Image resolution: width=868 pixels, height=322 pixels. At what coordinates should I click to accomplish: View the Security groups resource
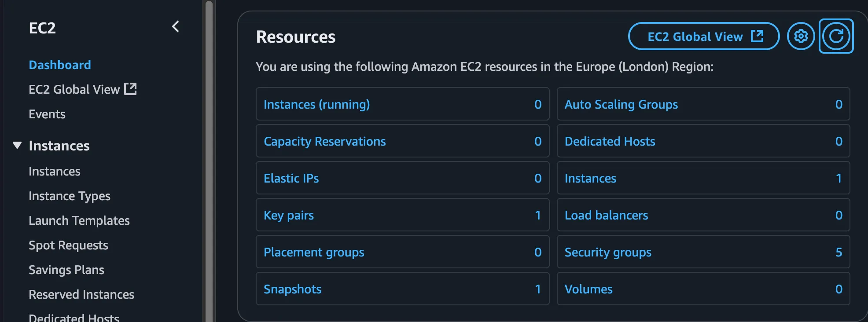[608, 252]
